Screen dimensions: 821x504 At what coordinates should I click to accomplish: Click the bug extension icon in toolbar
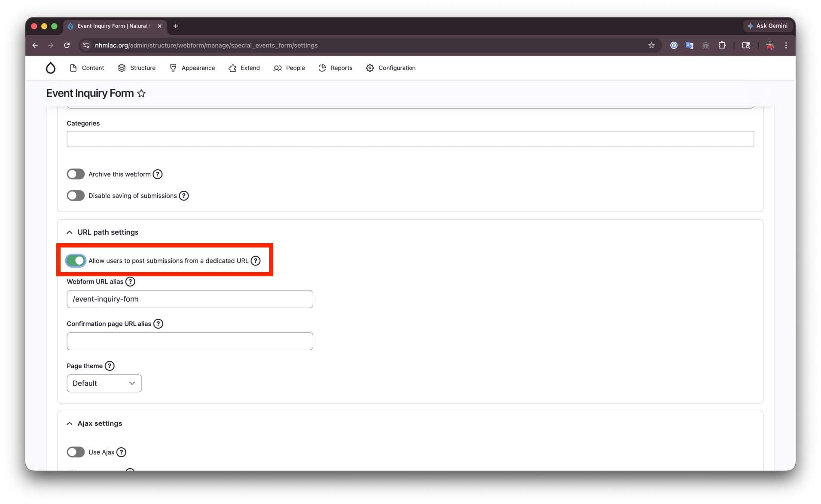coord(705,45)
